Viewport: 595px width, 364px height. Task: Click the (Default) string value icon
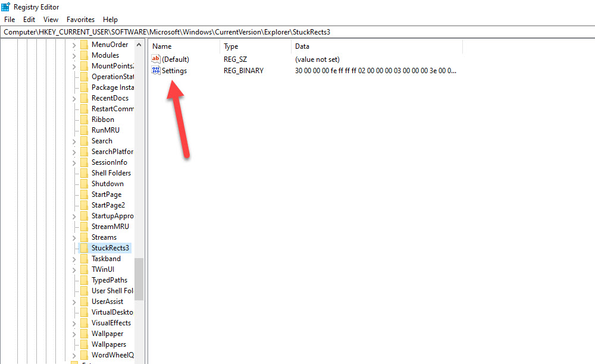click(x=156, y=59)
